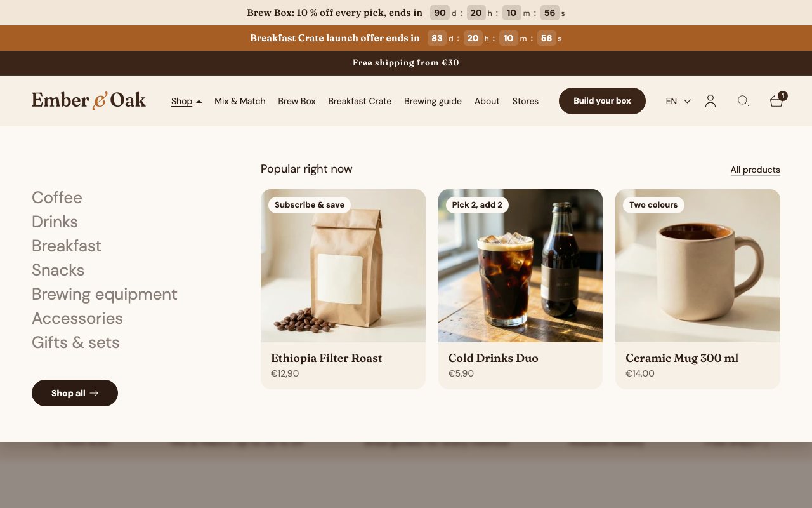Click the 83 days countdown box

[x=437, y=38]
